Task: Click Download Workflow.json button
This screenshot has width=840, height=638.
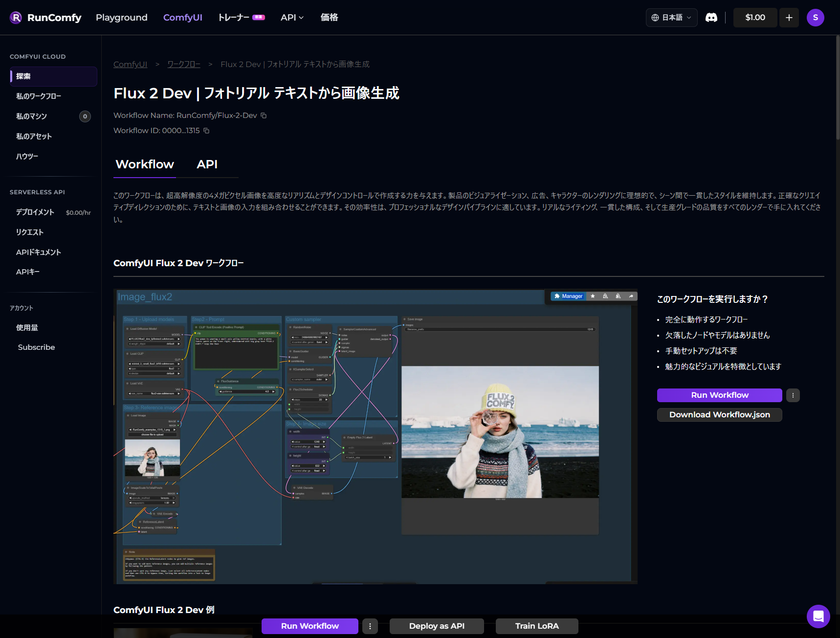Action: tap(719, 415)
